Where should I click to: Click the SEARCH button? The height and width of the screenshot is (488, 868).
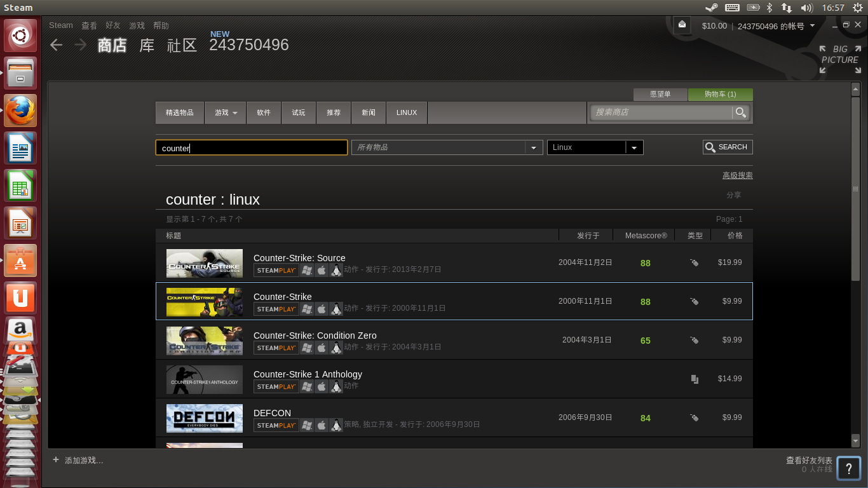pyautogui.click(x=728, y=147)
